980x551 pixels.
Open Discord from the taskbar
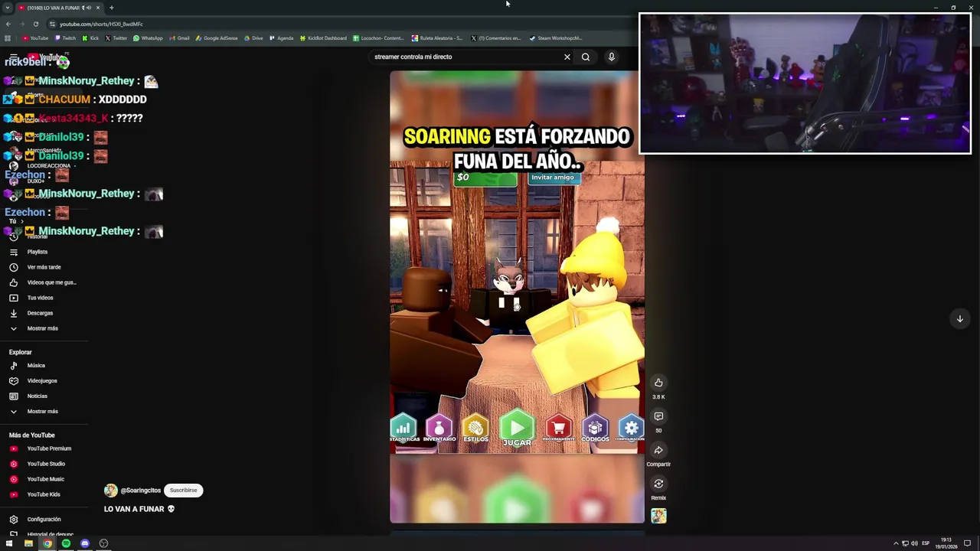click(85, 543)
